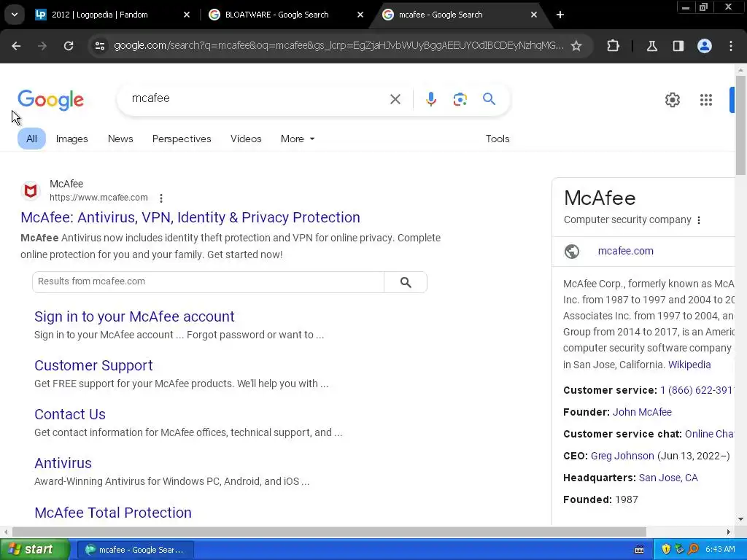
Task: Start voice search with the microphone
Action: click(430, 99)
